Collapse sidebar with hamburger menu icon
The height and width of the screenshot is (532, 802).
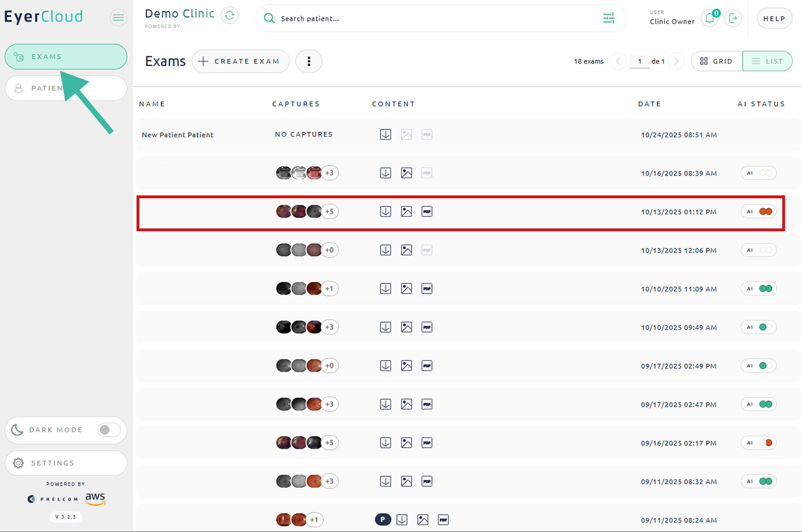click(118, 17)
